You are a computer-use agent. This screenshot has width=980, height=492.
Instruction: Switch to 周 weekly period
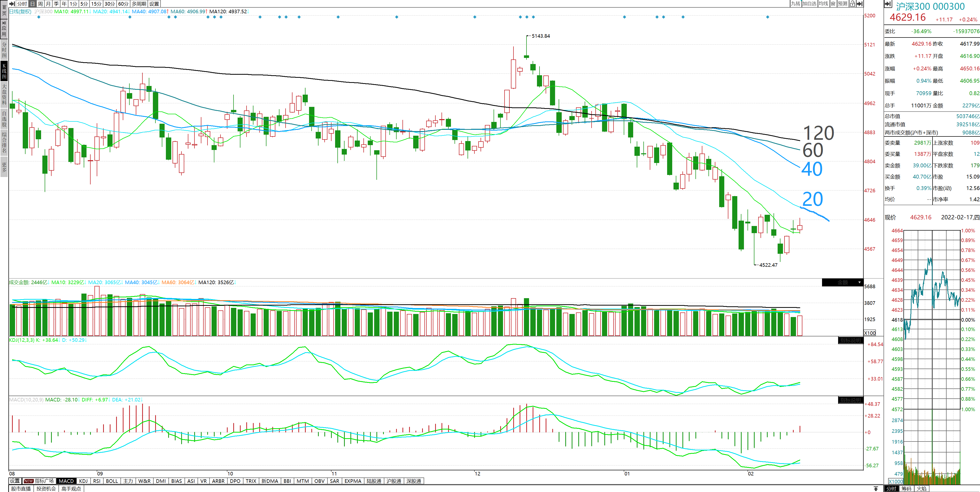click(40, 4)
